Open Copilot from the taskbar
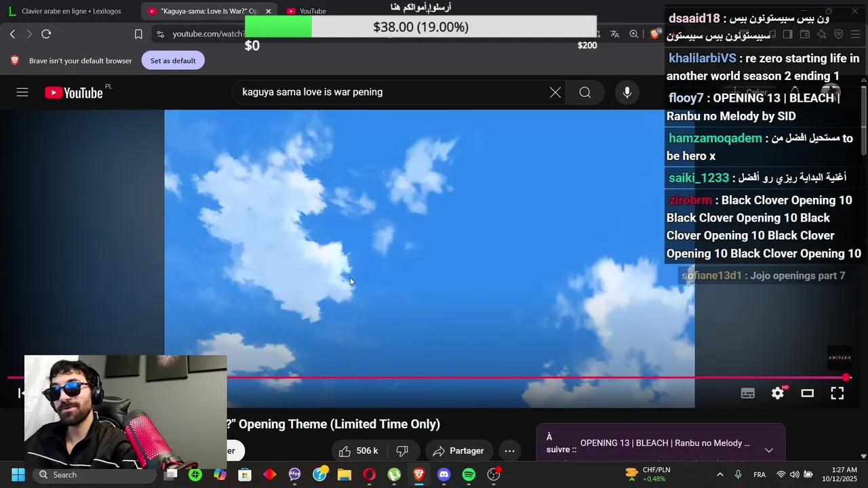 click(220, 474)
